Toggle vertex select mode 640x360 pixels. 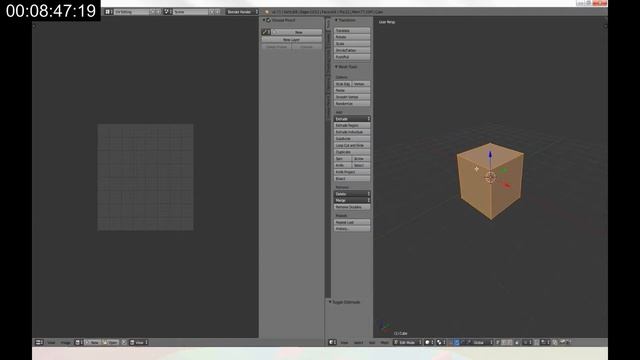pos(498,342)
